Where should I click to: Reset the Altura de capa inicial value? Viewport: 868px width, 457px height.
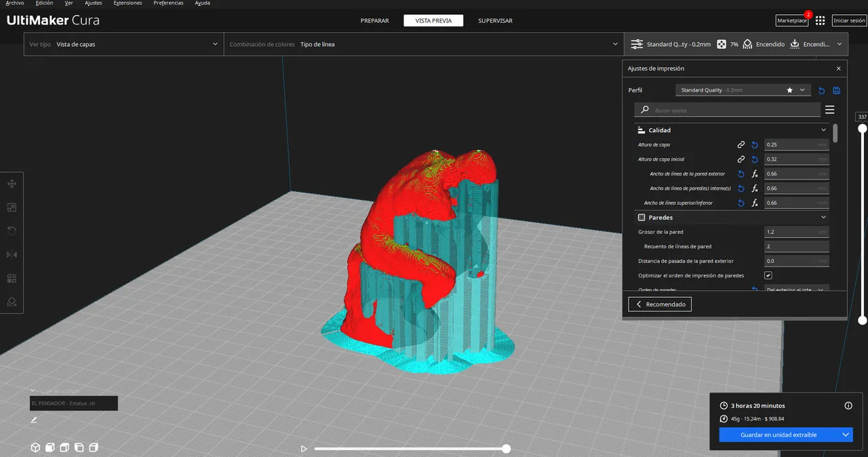755,159
